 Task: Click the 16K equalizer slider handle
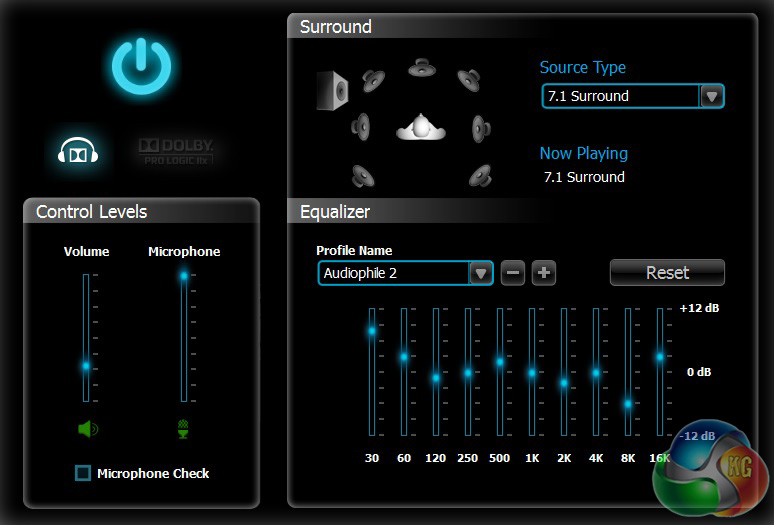click(x=660, y=356)
